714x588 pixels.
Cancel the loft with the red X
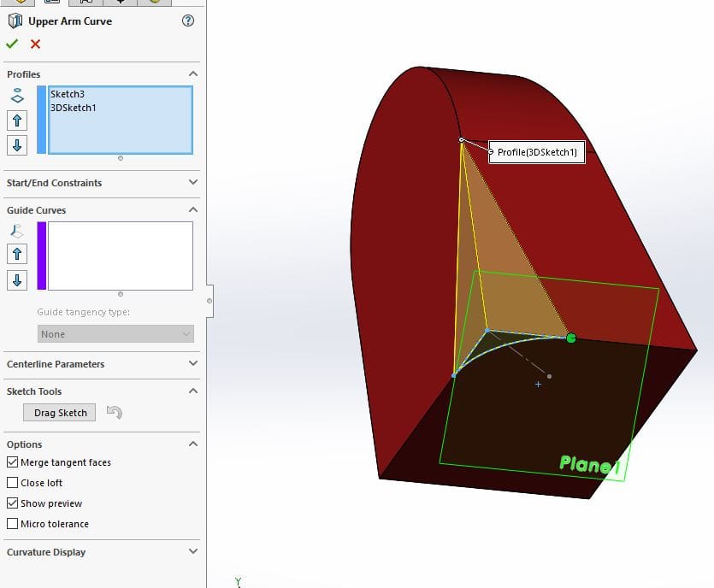(x=35, y=44)
